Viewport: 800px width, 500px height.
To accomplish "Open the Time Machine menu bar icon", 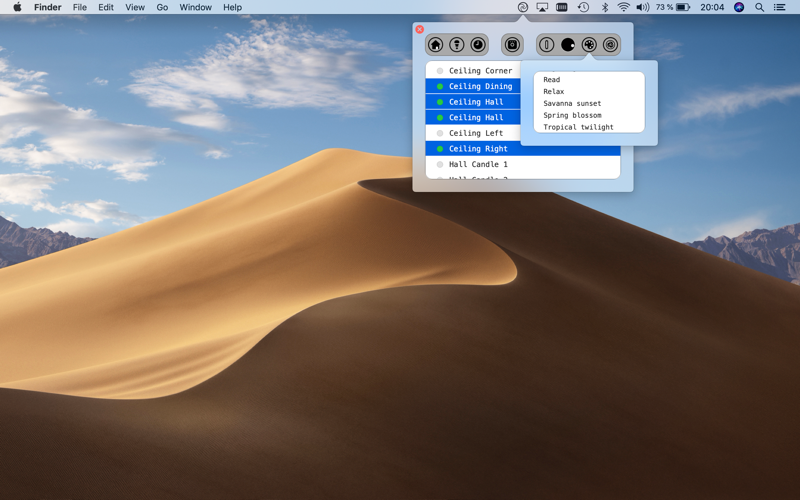I will coord(583,7).
